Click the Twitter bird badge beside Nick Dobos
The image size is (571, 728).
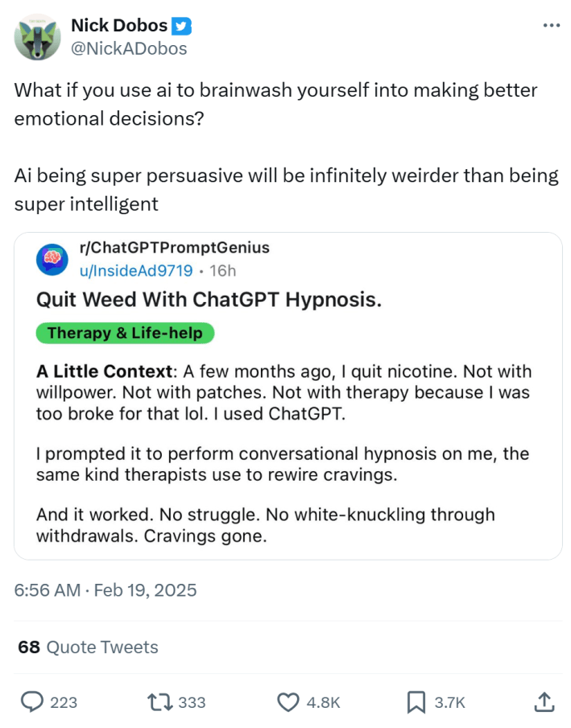tap(182, 25)
